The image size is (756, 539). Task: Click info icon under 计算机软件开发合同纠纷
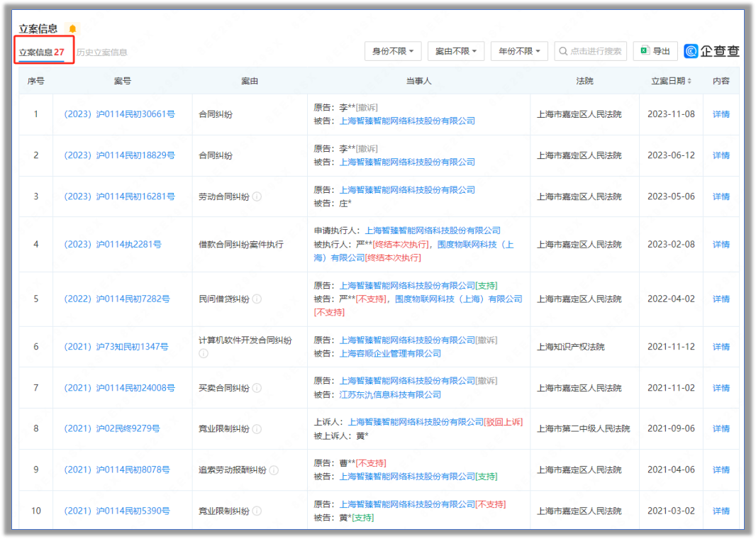[x=204, y=353]
